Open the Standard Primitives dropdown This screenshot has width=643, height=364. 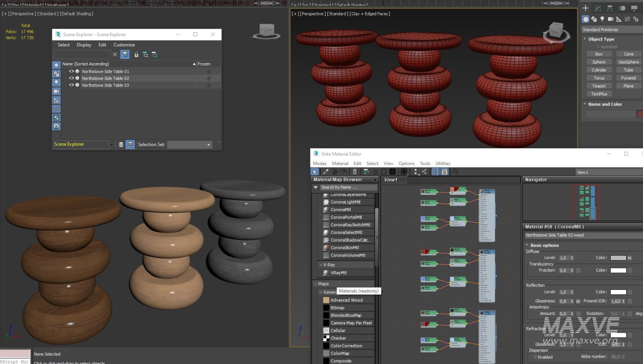pos(609,30)
